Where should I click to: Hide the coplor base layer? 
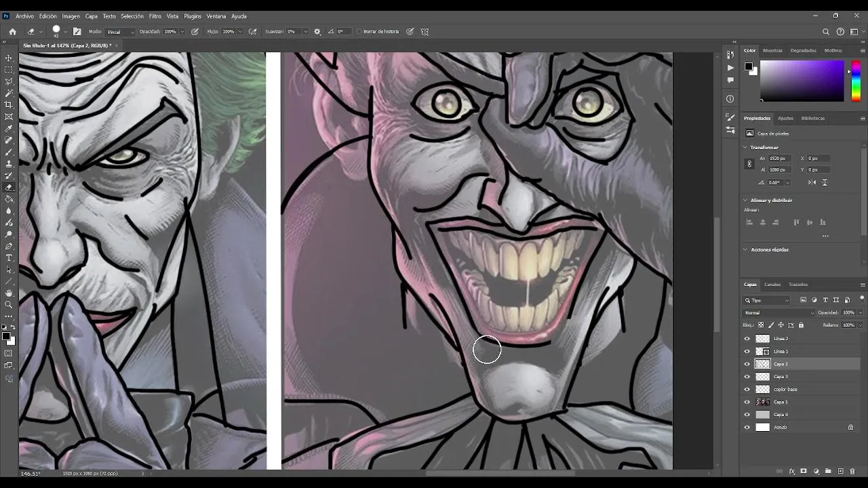click(747, 389)
